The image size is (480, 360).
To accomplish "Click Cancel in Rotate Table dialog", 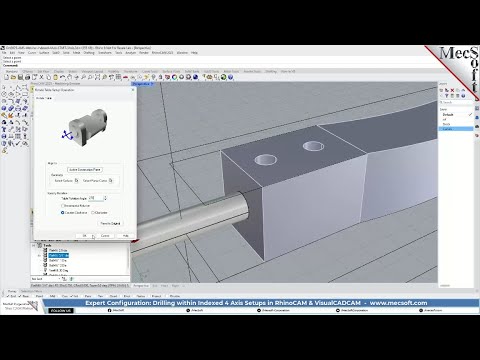I will click(x=105, y=236).
